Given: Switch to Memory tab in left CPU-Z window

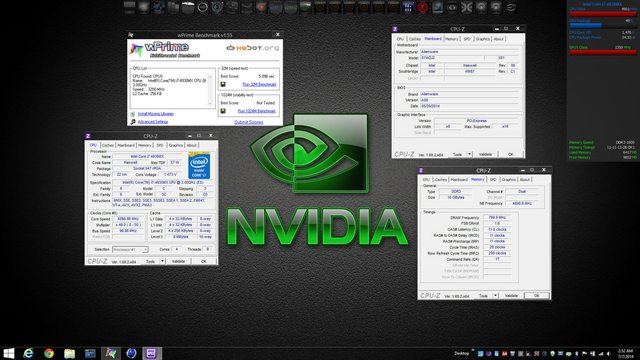Looking at the screenshot, I should 144,145.
